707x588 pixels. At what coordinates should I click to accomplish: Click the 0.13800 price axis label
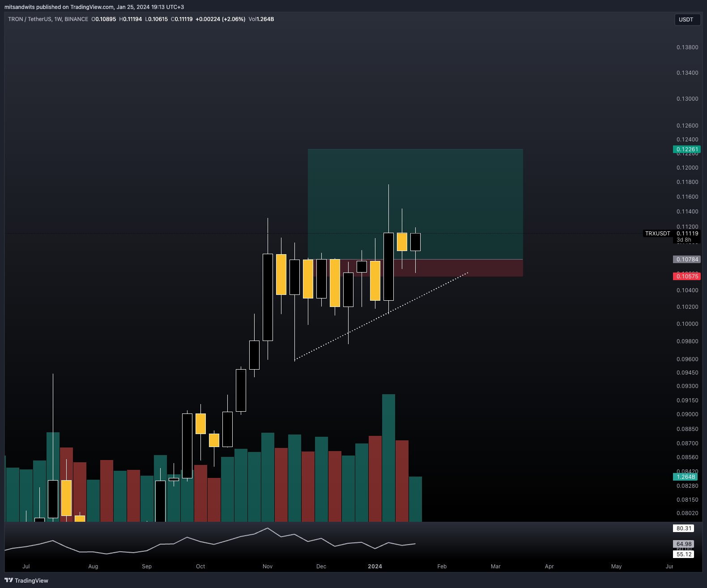687,47
